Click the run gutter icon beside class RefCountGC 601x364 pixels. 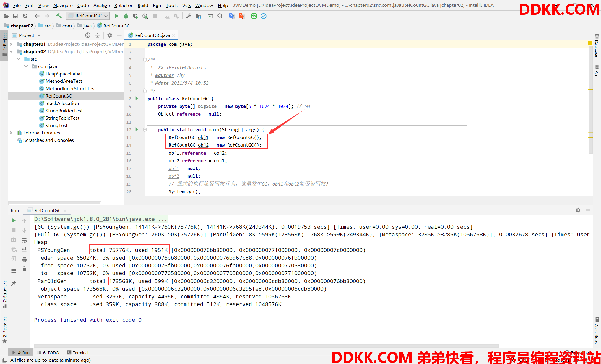click(x=137, y=98)
